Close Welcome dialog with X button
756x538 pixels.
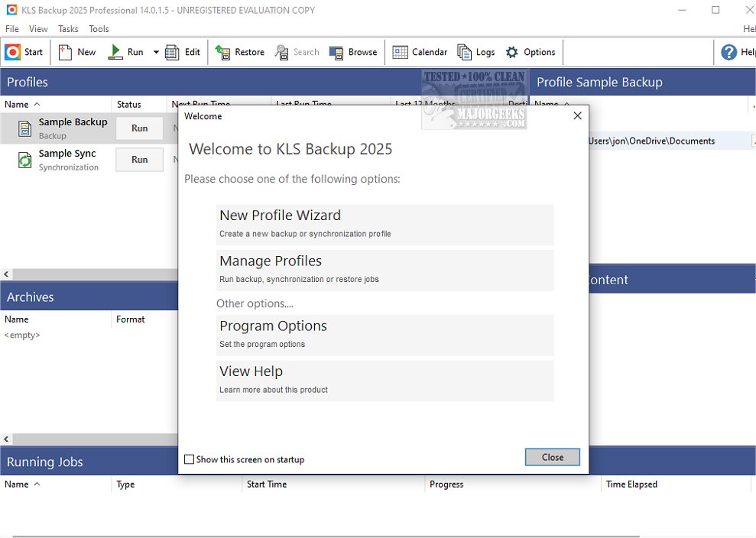578,115
